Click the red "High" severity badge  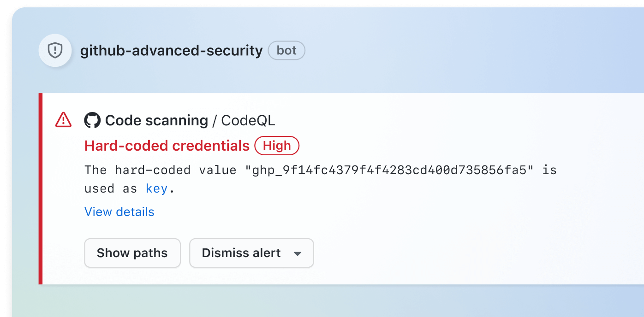[277, 146]
